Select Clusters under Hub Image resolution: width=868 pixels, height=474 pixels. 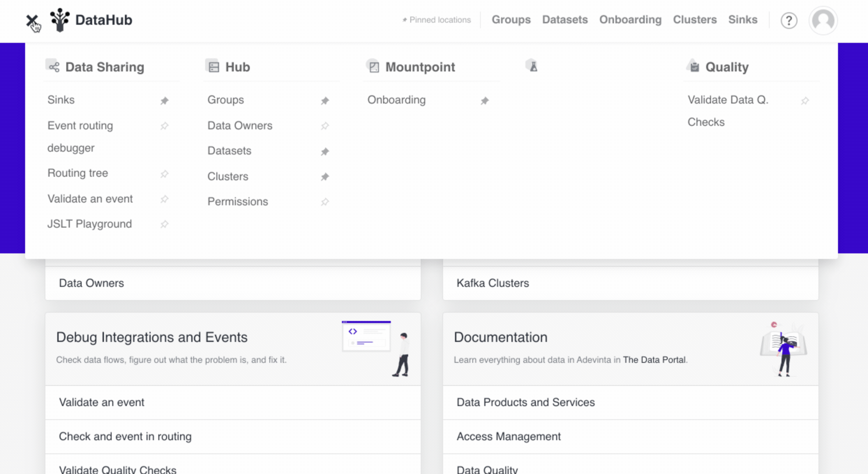pyautogui.click(x=228, y=176)
